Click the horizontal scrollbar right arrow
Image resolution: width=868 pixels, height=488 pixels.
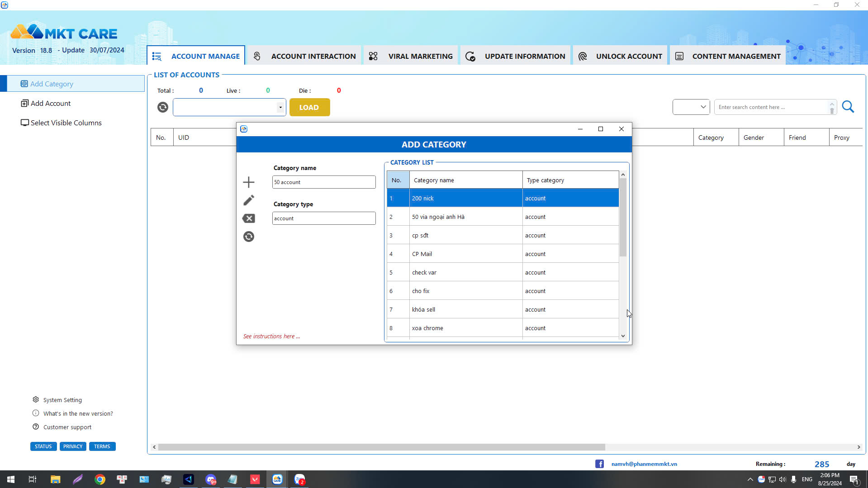click(859, 447)
